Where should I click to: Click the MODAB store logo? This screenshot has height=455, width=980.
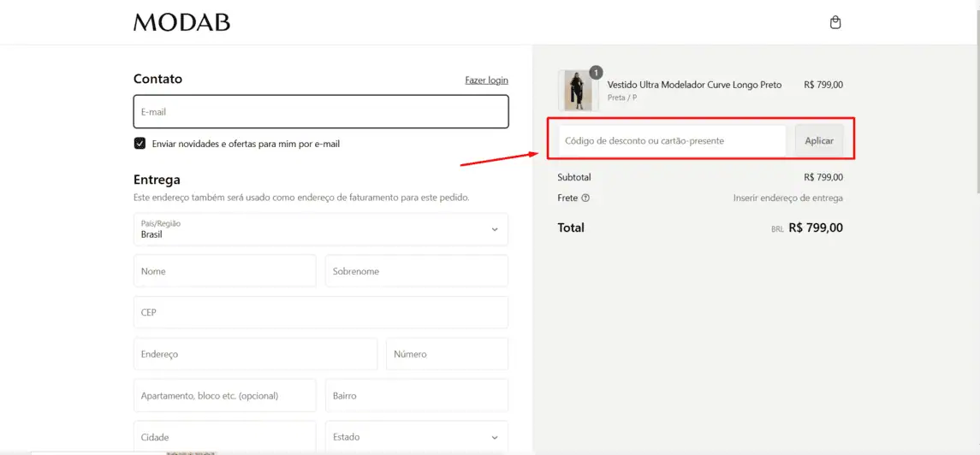click(x=181, y=22)
